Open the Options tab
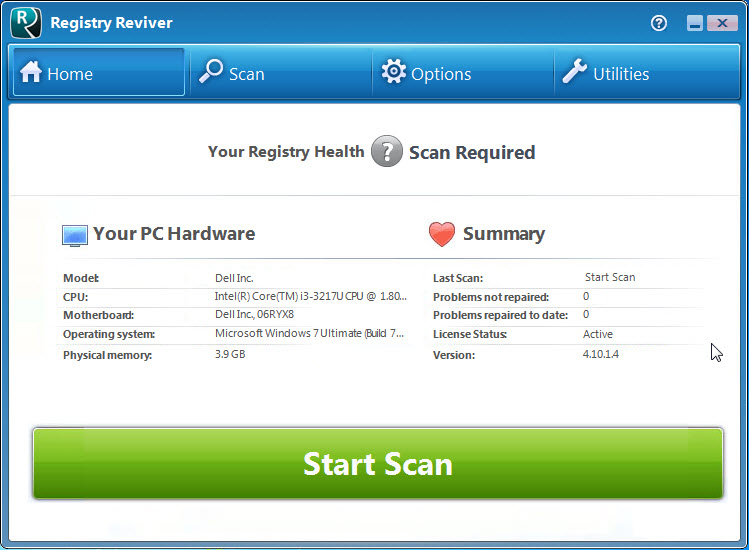Viewport: 749px width, 550px height. coord(463,72)
